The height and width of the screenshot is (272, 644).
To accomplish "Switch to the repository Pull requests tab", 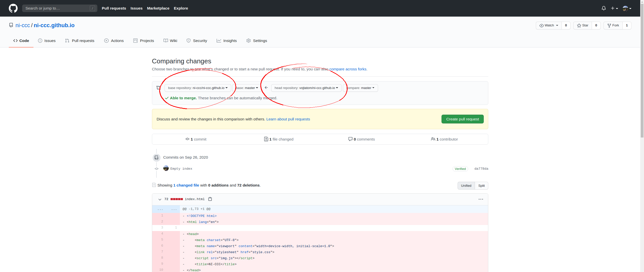I will (80, 41).
